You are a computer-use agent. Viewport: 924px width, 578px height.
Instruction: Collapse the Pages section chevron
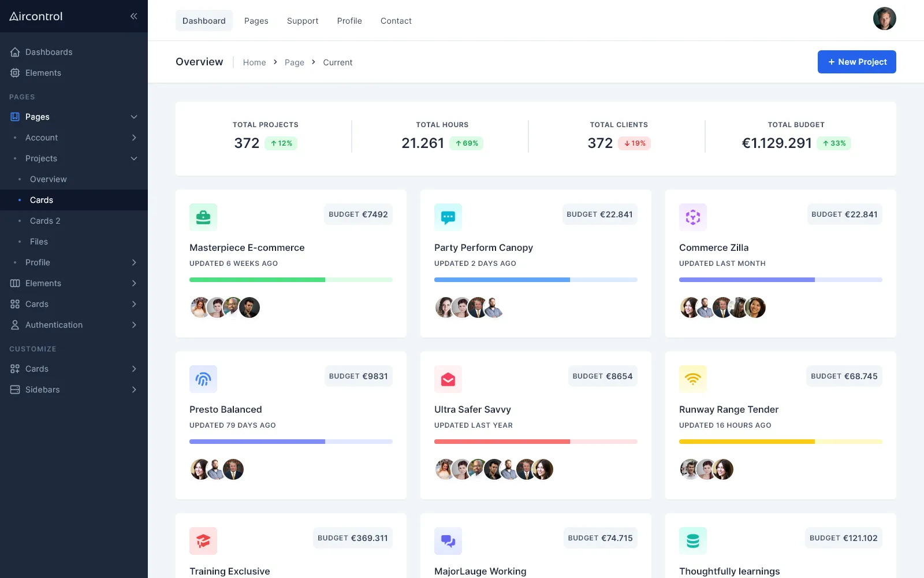tap(134, 117)
